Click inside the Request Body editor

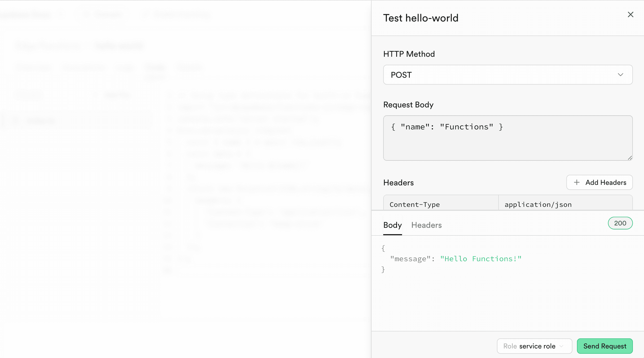pos(507,138)
